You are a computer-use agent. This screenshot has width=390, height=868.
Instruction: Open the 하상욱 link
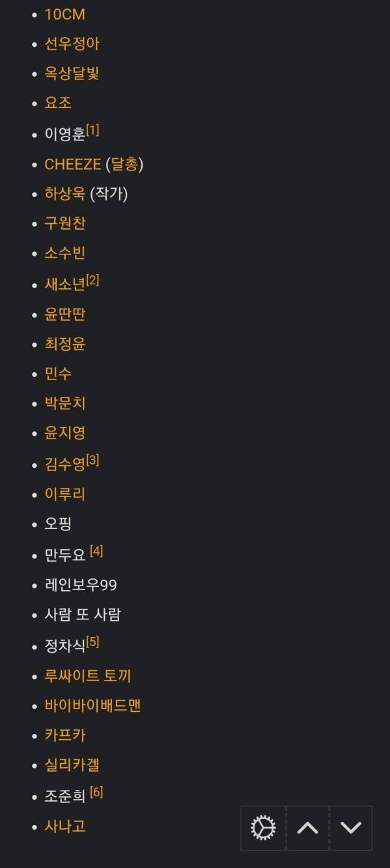[64, 193]
